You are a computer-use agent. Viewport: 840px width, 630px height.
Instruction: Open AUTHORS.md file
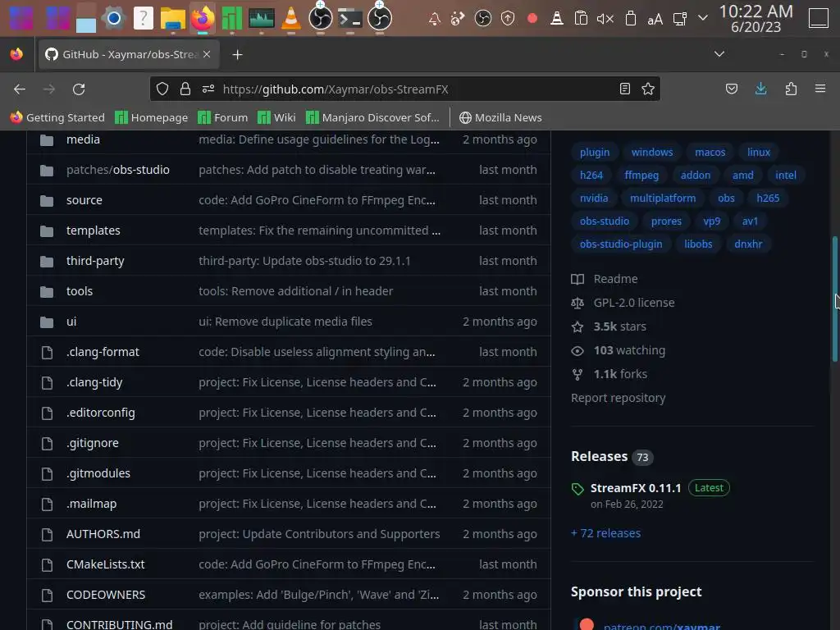coord(103,534)
